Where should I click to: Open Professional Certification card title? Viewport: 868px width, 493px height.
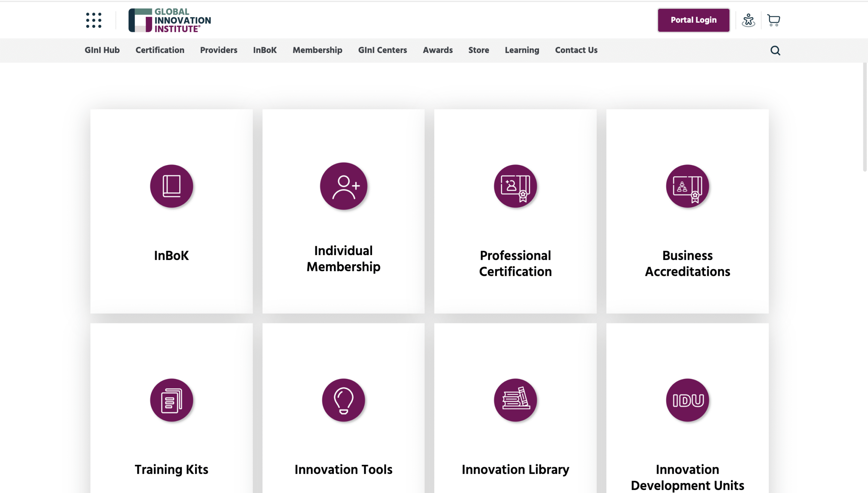[515, 263]
